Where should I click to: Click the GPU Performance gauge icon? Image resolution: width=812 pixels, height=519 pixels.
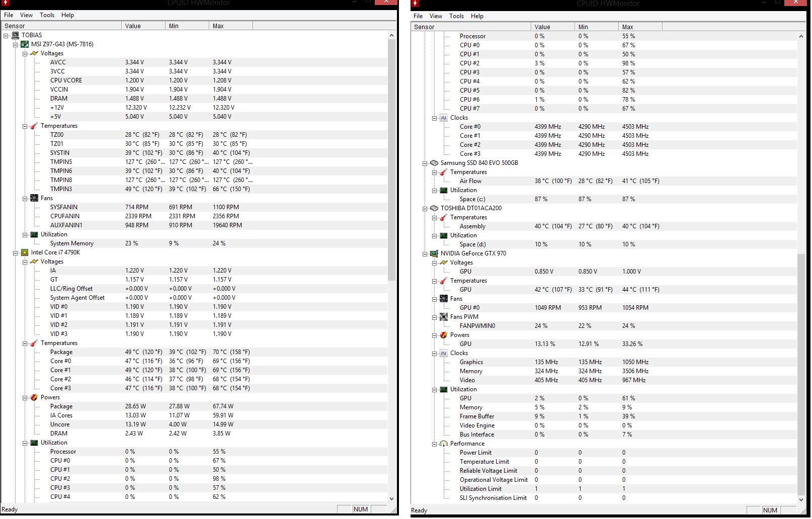coord(444,444)
